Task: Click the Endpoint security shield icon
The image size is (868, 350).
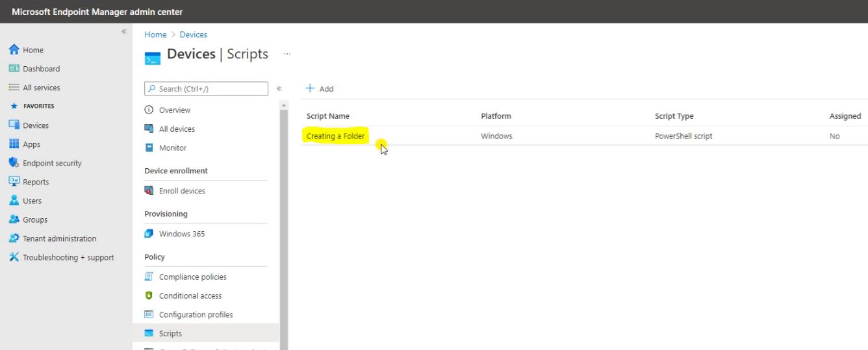Action: click(x=14, y=163)
